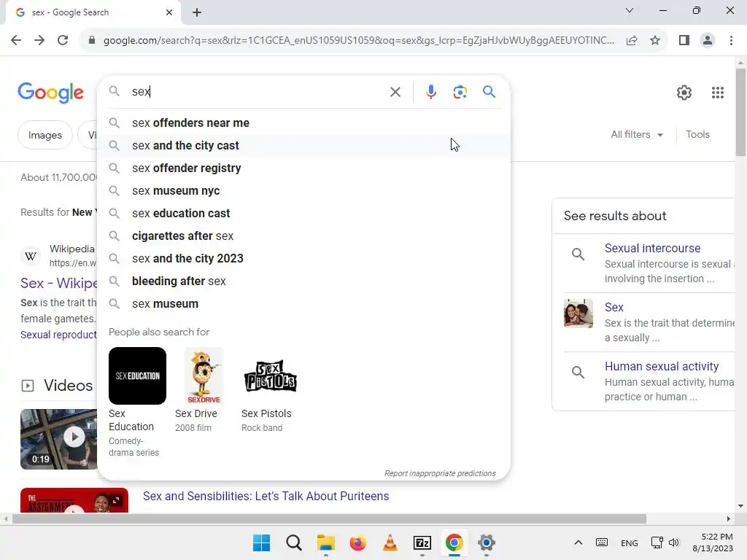Open the Chrome profile menu
Screen dimensions: 747x560
point(708,41)
